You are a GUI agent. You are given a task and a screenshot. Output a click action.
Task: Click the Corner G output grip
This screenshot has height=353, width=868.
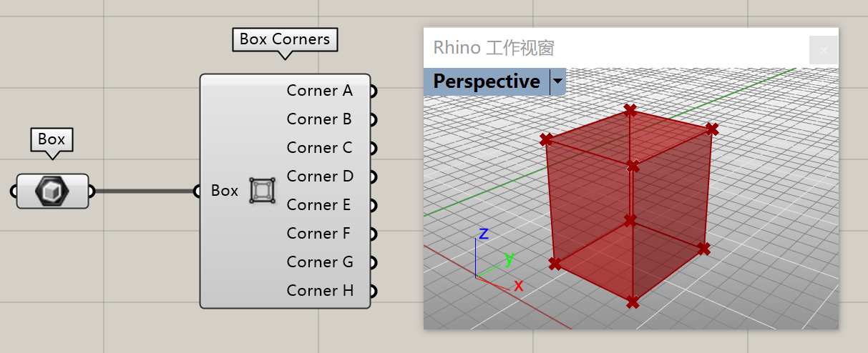pos(373,262)
